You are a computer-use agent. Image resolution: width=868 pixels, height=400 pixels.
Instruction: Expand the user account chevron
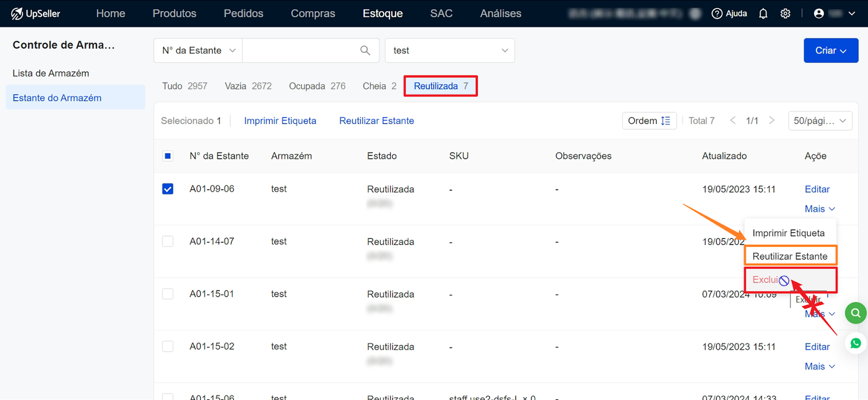click(x=852, y=14)
